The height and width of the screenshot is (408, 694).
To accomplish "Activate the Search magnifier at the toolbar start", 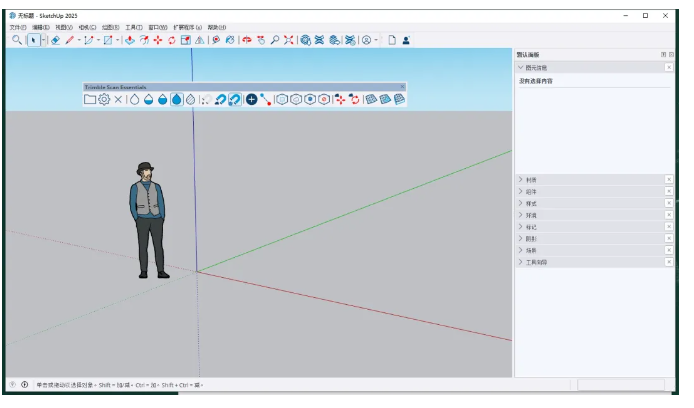I will (x=17, y=40).
